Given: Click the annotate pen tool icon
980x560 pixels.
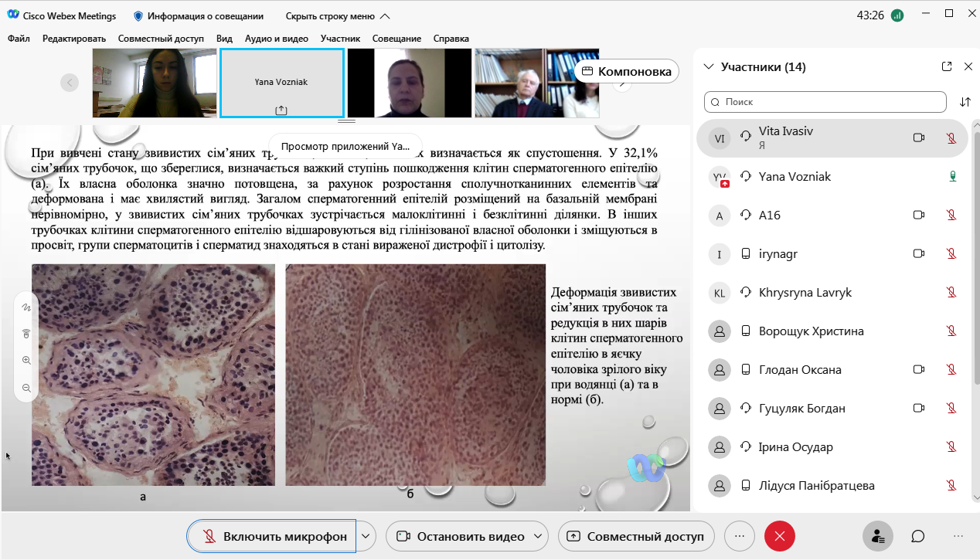Looking at the screenshot, I should click(x=26, y=307).
